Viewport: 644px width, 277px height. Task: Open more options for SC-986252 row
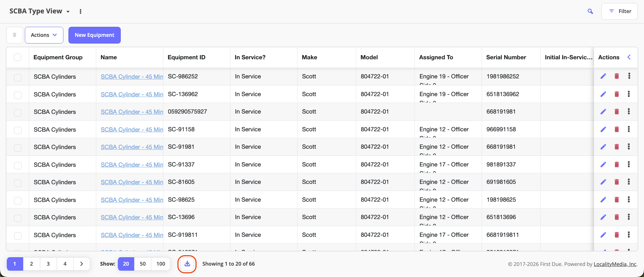(629, 76)
